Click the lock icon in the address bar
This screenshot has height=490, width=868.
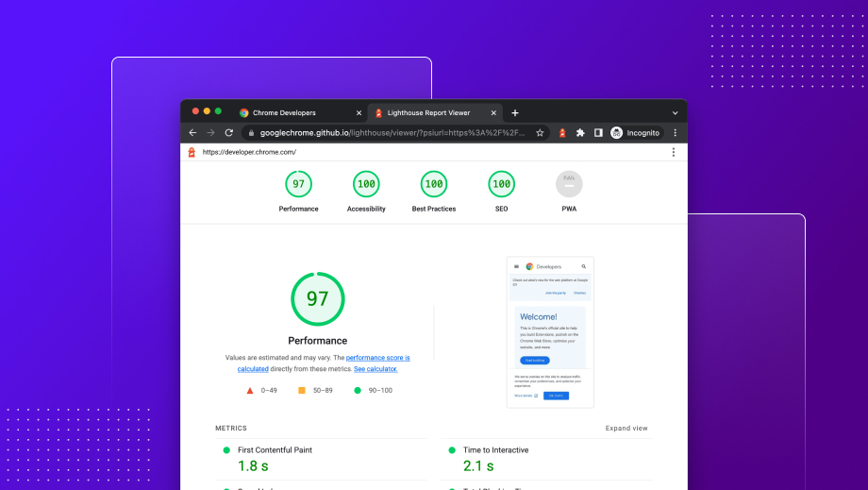pyautogui.click(x=251, y=133)
